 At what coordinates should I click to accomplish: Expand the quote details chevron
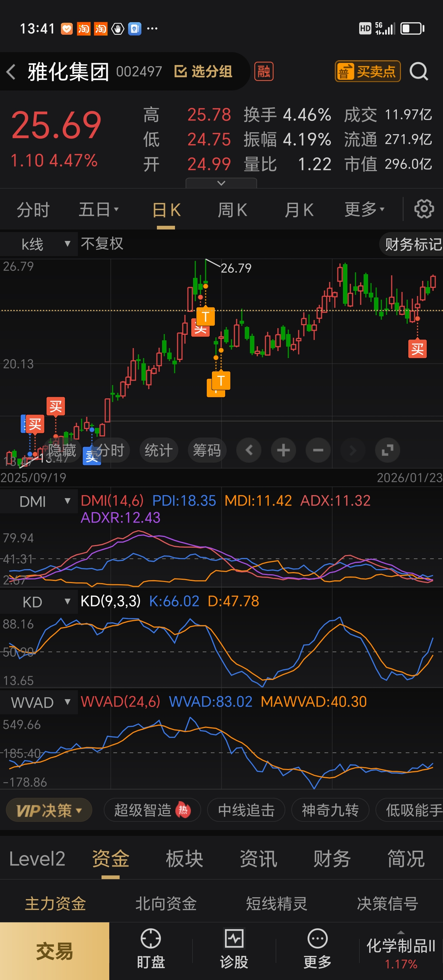coord(221,183)
